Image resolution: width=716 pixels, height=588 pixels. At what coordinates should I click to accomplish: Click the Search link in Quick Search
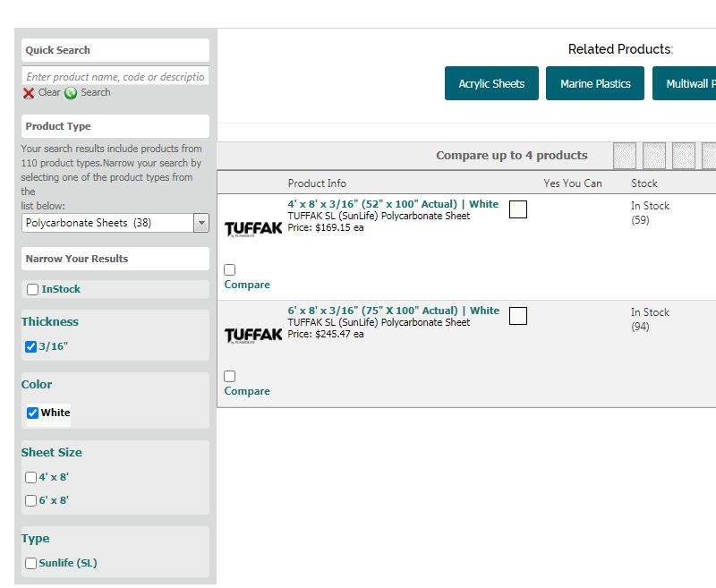coord(96,92)
